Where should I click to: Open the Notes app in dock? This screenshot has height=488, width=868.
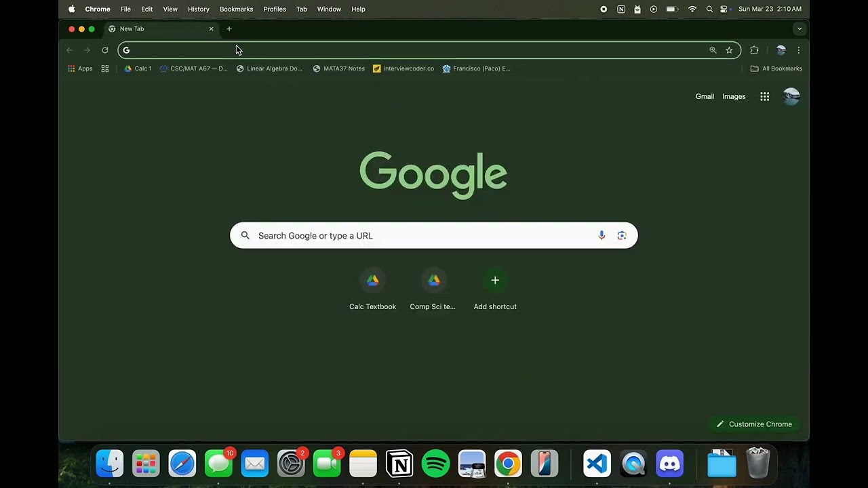click(x=363, y=464)
